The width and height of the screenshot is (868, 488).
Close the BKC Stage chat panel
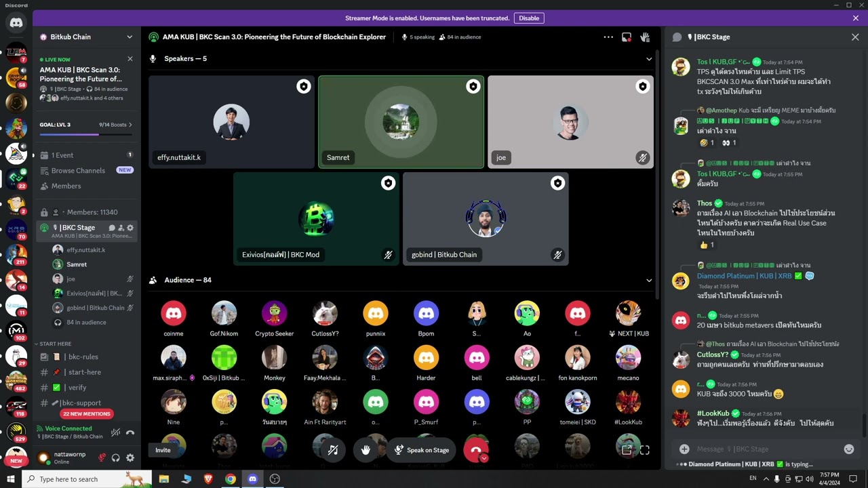pyautogui.click(x=855, y=37)
